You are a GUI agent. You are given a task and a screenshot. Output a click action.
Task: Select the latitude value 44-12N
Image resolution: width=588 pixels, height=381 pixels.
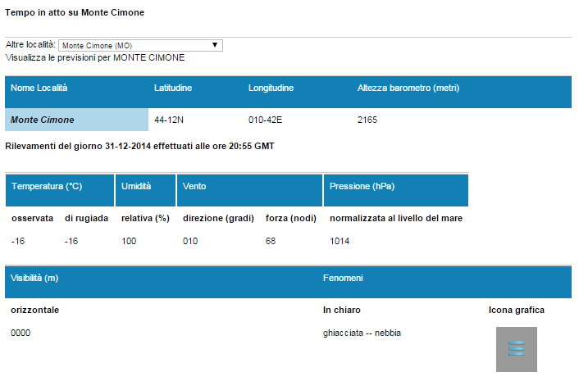(x=169, y=120)
